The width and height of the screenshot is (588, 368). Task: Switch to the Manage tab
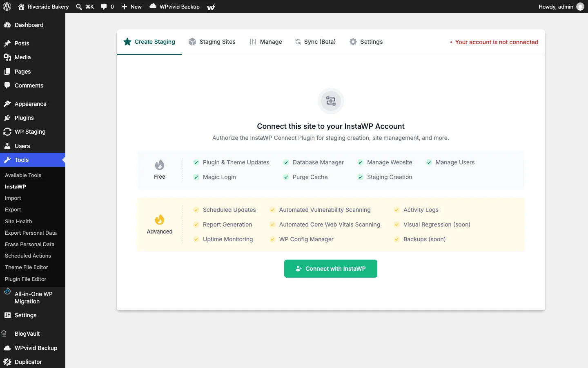click(x=265, y=42)
